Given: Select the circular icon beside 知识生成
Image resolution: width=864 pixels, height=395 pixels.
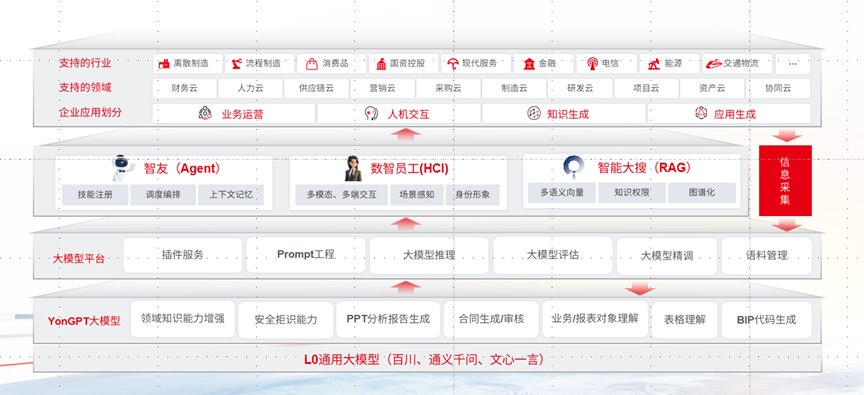Looking at the screenshot, I should (x=534, y=113).
